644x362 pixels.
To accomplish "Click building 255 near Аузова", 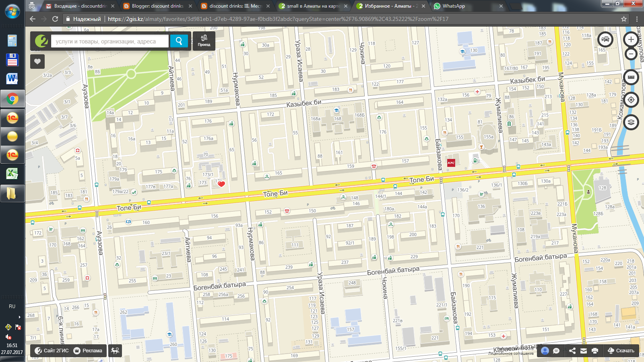I will (x=132, y=281).
